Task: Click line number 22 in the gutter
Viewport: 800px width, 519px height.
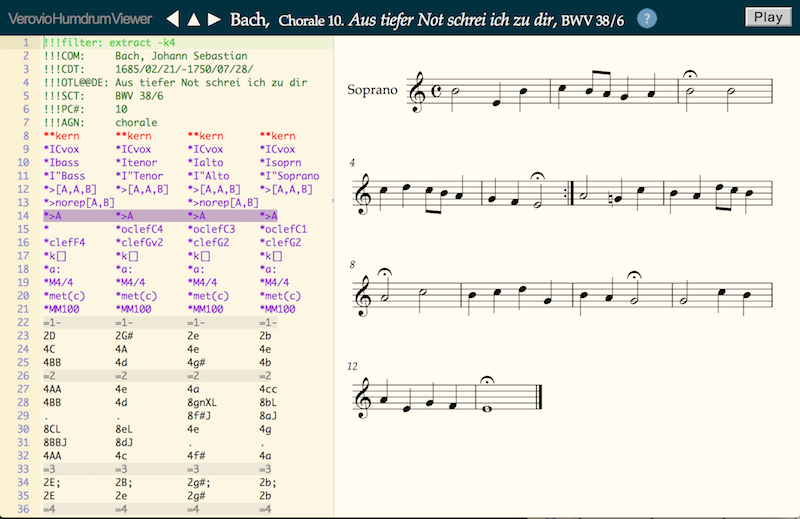Action: pos(23,323)
